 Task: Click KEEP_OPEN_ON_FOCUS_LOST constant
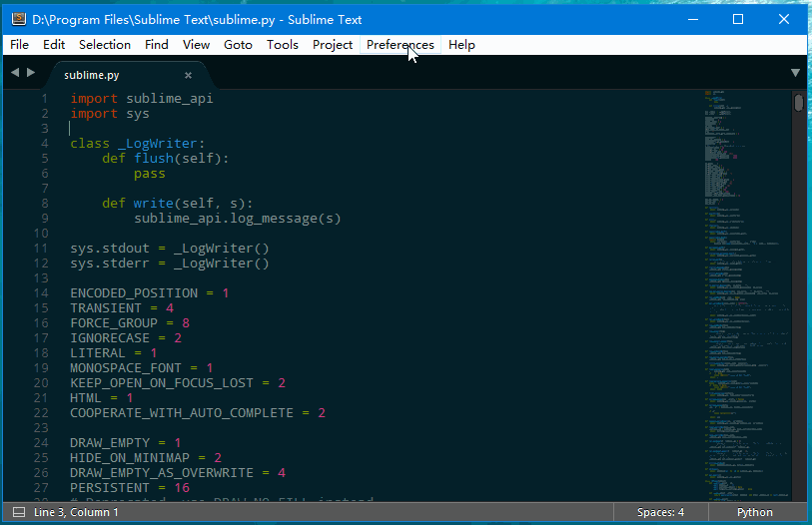(x=162, y=383)
